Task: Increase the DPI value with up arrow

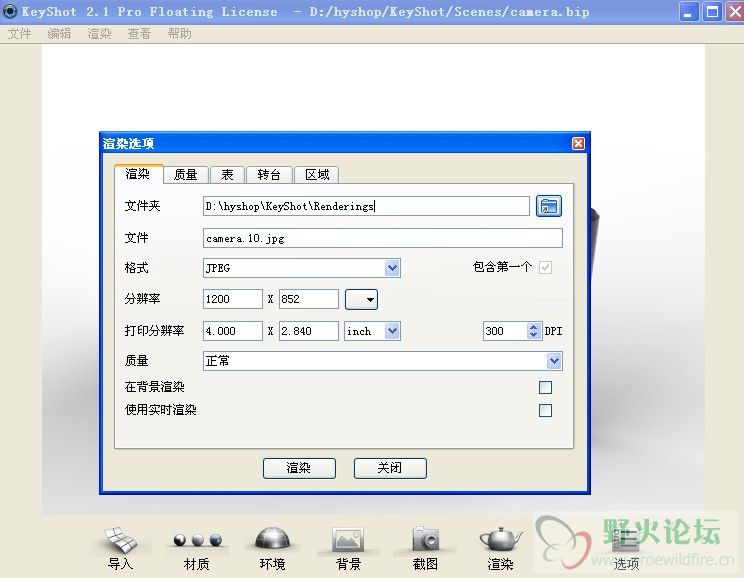Action: pyautogui.click(x=534, y=326)
